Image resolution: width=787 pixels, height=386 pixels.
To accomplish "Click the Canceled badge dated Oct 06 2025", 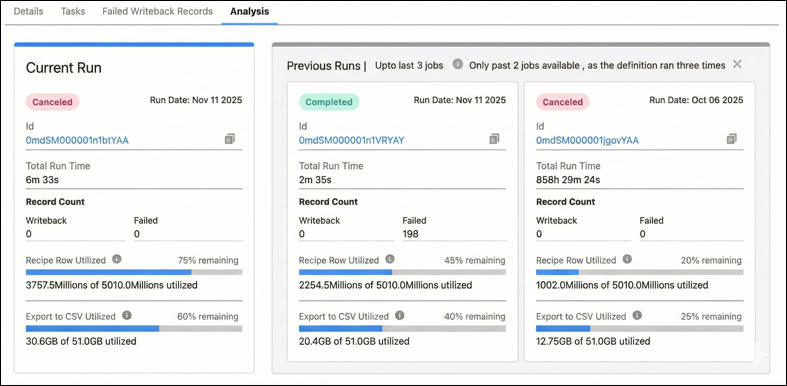I will 563,102.
